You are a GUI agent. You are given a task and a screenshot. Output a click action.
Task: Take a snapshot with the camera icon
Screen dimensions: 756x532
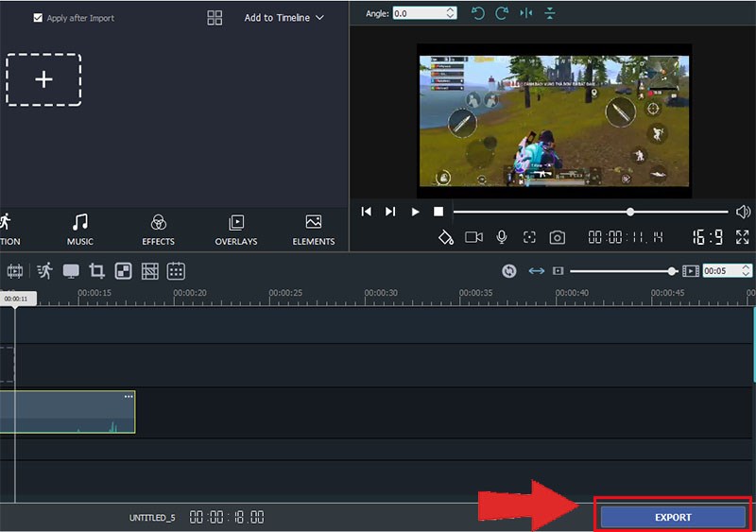click(x=558, y=237)
